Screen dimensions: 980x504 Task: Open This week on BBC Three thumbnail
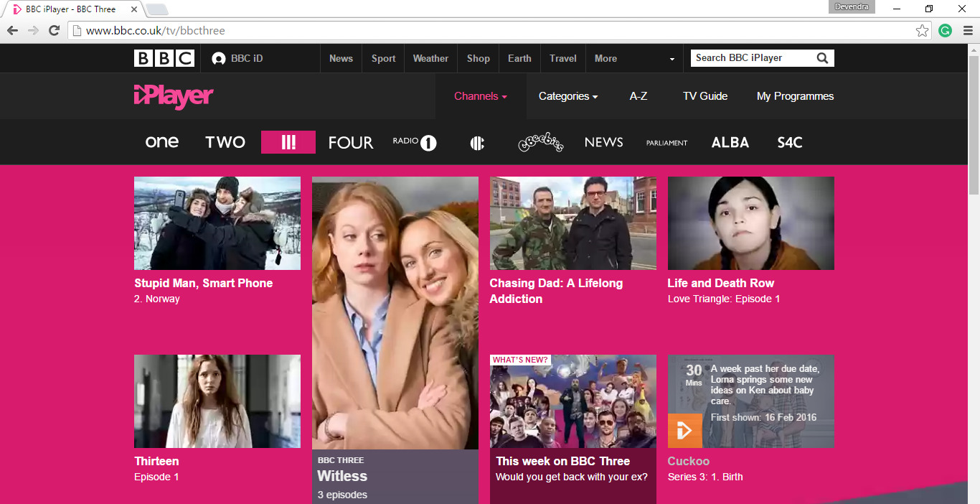573,401
